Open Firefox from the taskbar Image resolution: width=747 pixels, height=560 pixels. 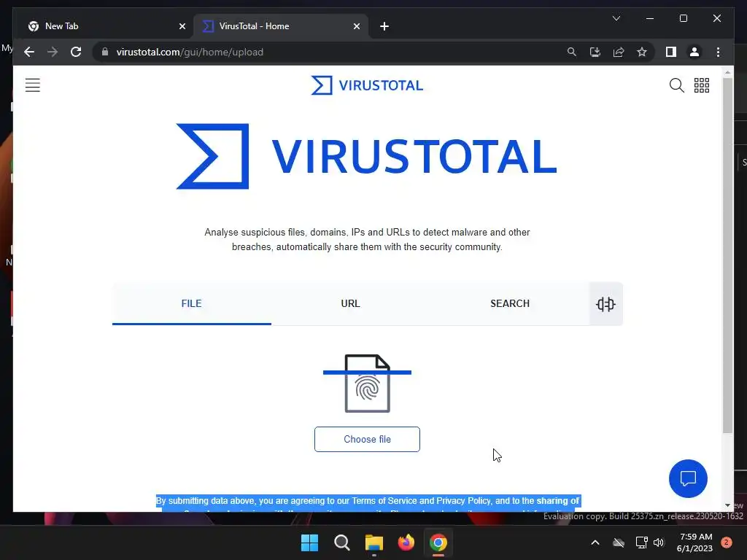(x=406, y=542)
